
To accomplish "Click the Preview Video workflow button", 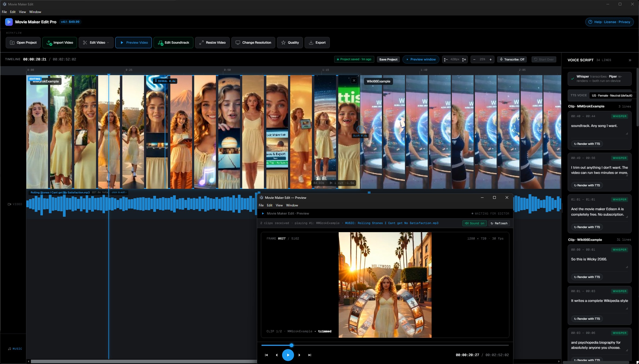I will coord(133,43).
